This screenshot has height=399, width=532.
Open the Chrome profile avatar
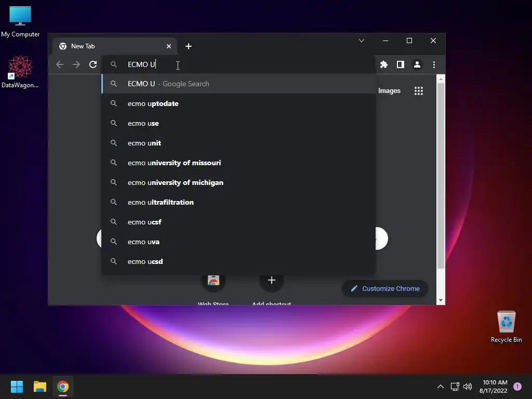click(x=417, y=64)
